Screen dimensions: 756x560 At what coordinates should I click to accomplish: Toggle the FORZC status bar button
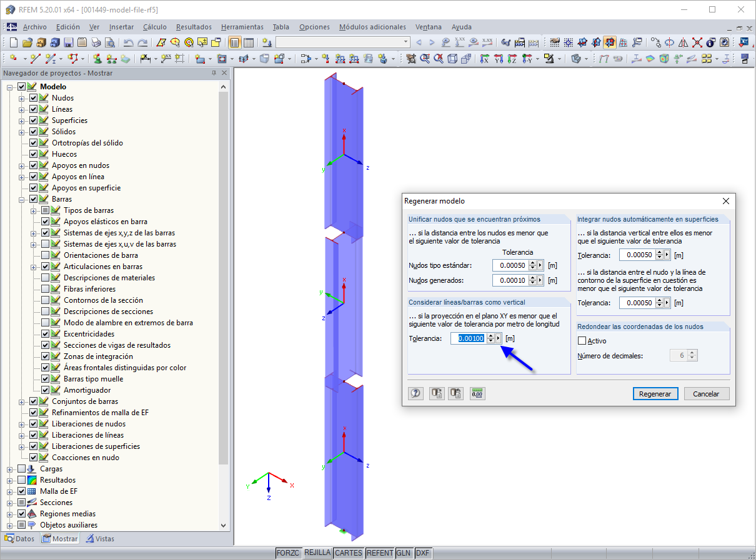coord(289,553)
